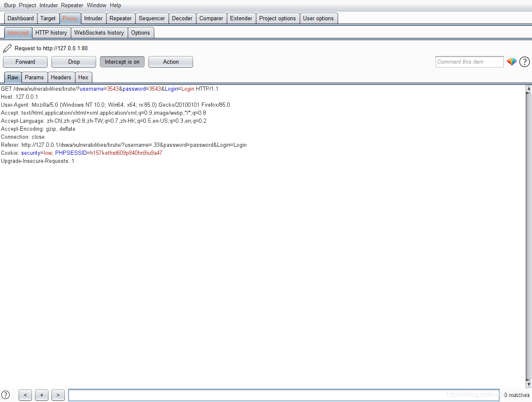Click the PHPSESSID cookie value
The image size is (532, 402).
pyautogui.click(x=126, y=153)
